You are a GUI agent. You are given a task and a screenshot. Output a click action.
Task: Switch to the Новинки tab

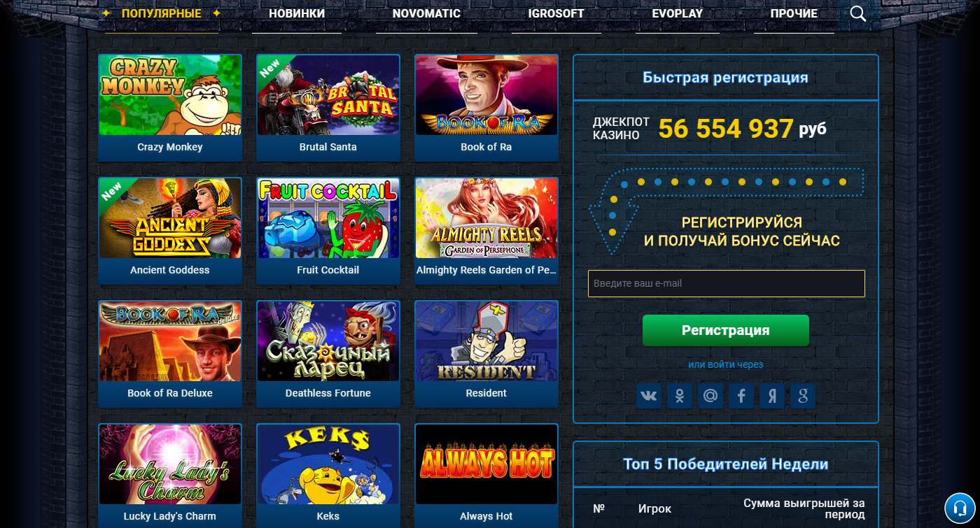click(x=297, y=14)
